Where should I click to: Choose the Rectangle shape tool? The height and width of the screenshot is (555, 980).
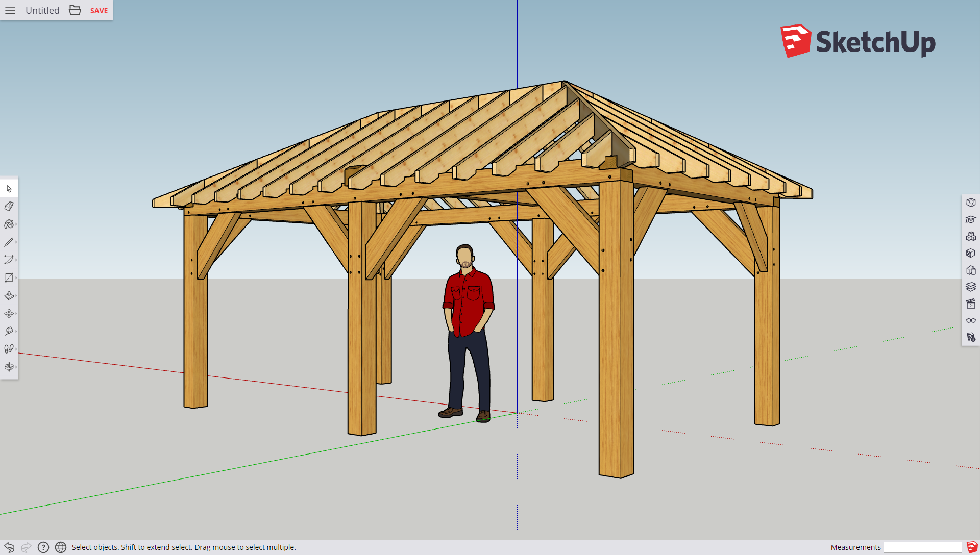[x=9, y=277]
